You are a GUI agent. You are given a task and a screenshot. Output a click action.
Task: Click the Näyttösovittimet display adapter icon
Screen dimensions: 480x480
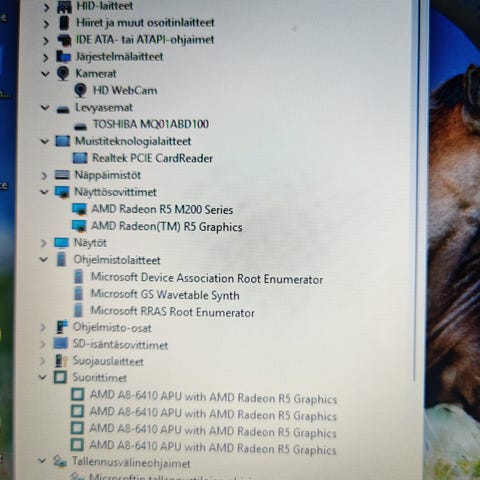coord(62,192)
